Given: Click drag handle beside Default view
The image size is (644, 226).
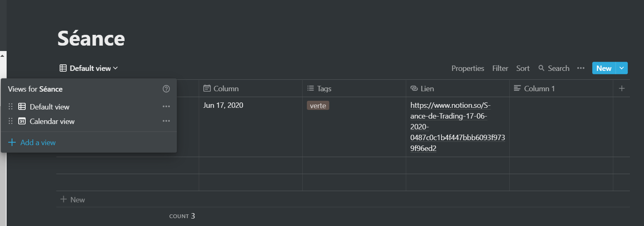Looking at the screenshot, I should point(11,107).
